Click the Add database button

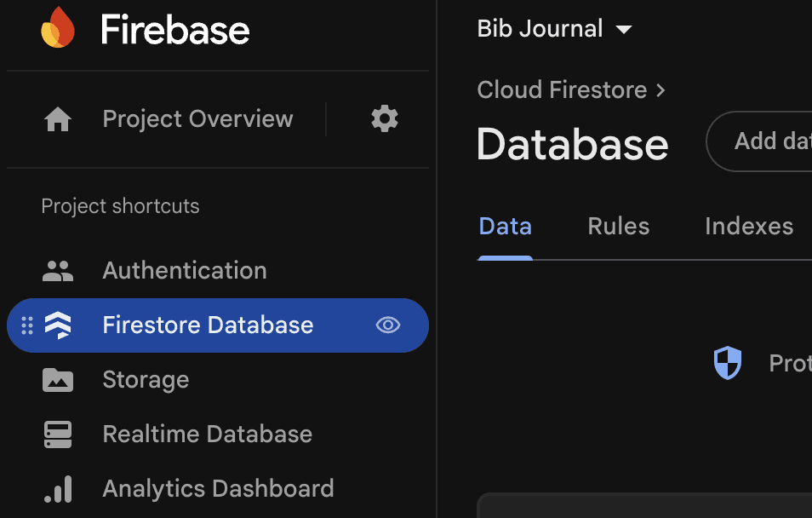click(759, 141)
